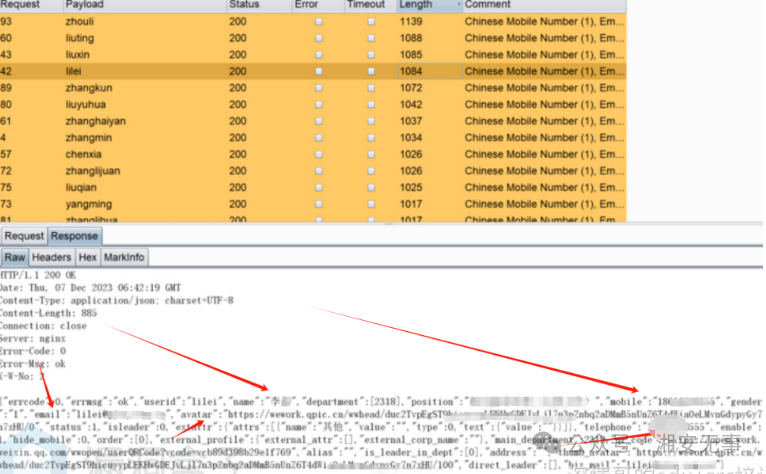Click length value 1072
766x474 pixels.
coord(411,88)
